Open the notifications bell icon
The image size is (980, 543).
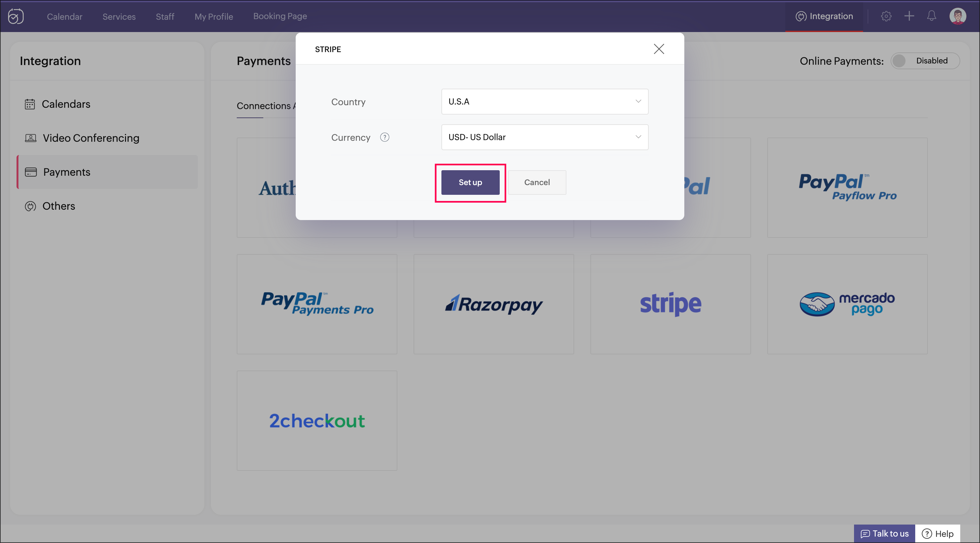(932, 16)
